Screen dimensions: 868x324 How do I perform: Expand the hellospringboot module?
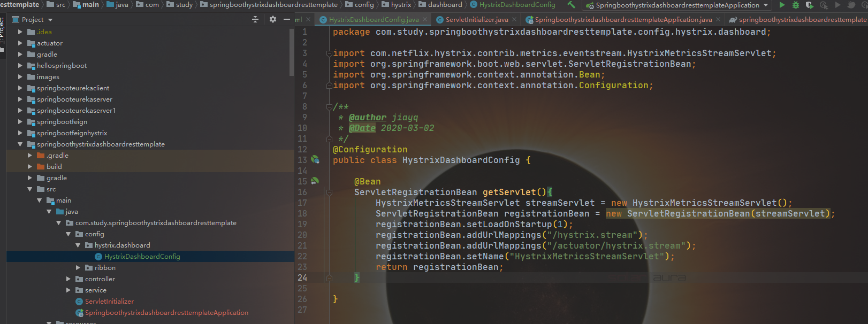(20, 65)
